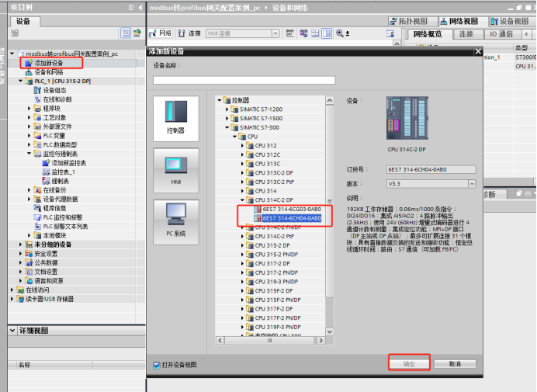Open 程序信息 in the project tree
Viewport: 537px width, 392px height.
pos(54,208)
